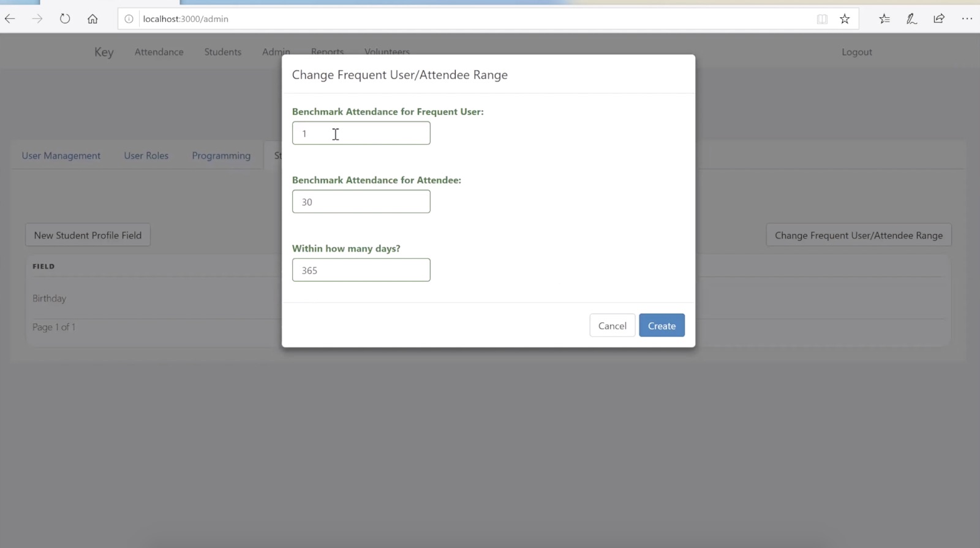The width and height of the screenshot is (980, 548).
Task: Open browser settings and more menu
Action: click(x=967, y=19)
